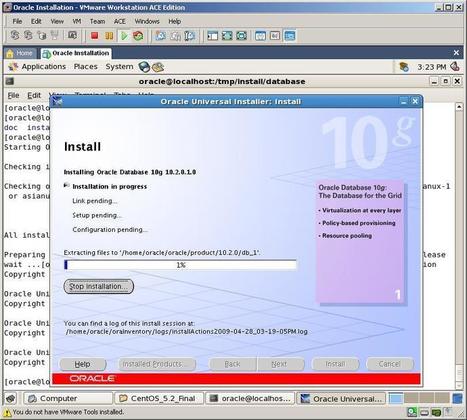Click the GNOME Applications menu foot icon
Screen dimensions: 467x420
(13, 67)
